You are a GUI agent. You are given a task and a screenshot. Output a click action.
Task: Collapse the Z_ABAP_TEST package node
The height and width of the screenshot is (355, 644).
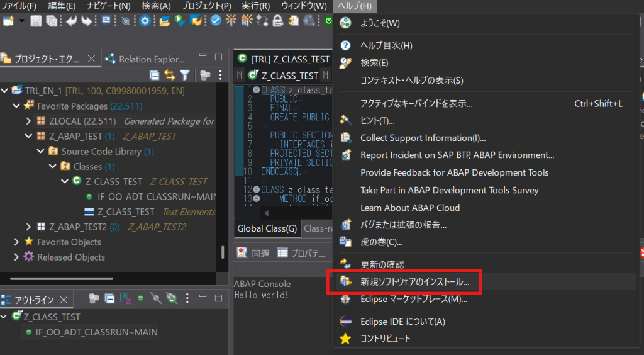pos(28,136)
